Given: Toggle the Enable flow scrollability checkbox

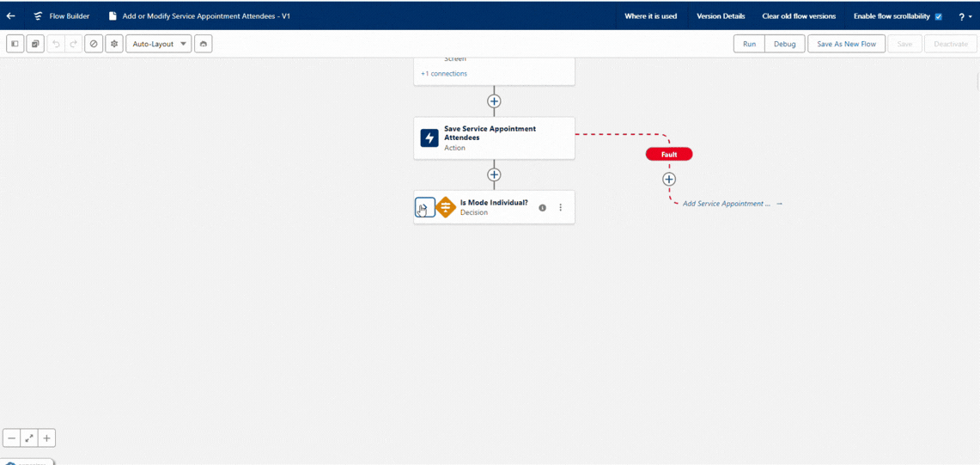Looking at the screenshot, I should (938, 16).
